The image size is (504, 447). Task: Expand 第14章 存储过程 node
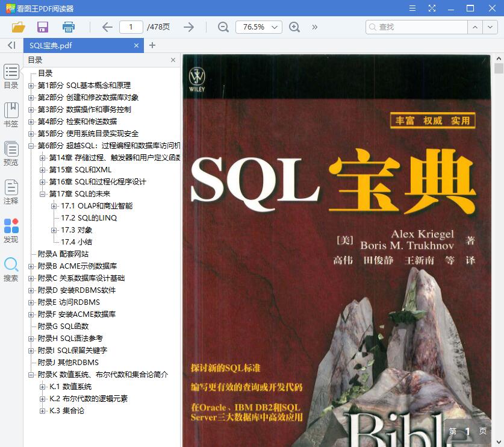[x=42, y=158]
